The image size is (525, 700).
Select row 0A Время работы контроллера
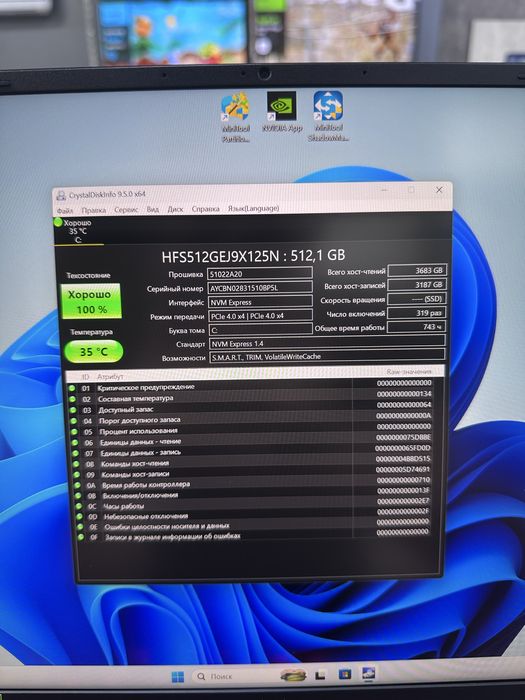click(x=258, y=484)
